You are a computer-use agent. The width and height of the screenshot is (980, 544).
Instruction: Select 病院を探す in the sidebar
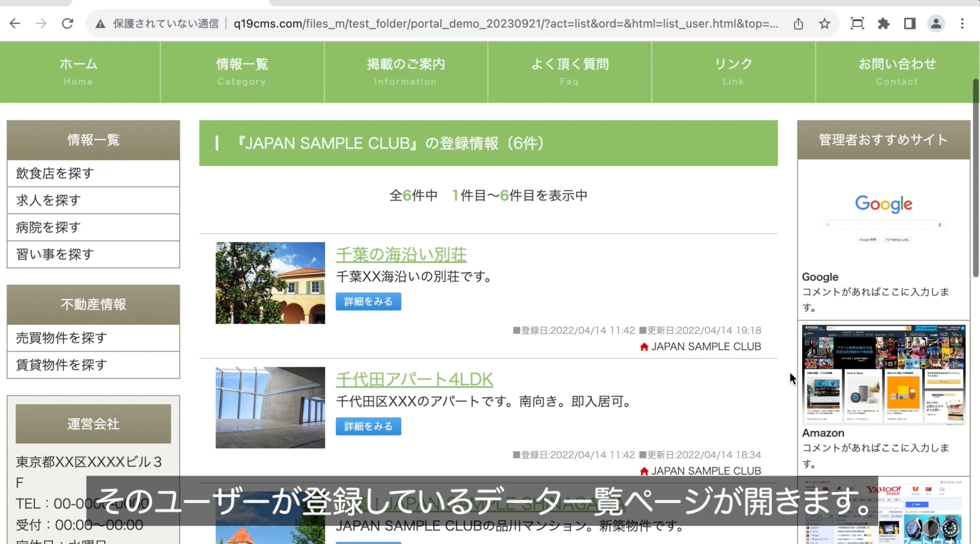click(x=93, y=227)
